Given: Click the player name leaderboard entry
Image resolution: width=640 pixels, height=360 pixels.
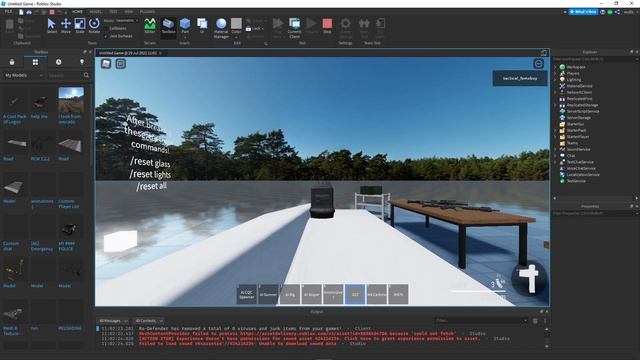Looking at the screenshot, I should tap(520, 78).
